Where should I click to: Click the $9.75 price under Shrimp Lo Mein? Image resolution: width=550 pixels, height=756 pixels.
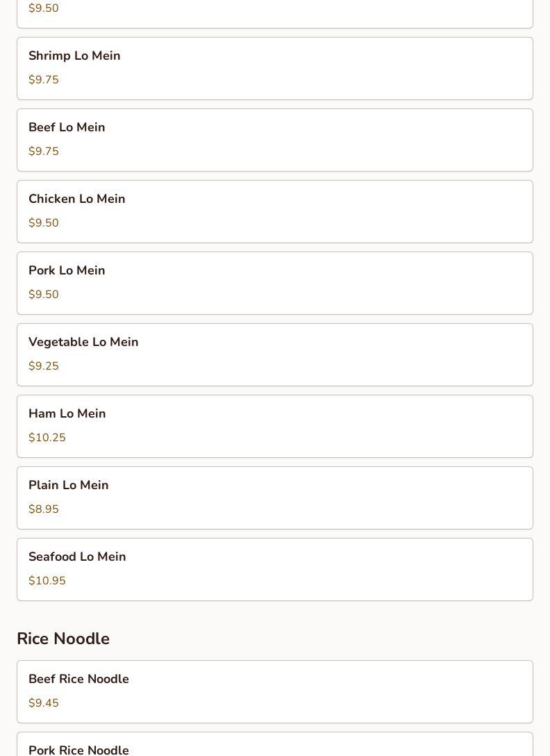(44, 80)
